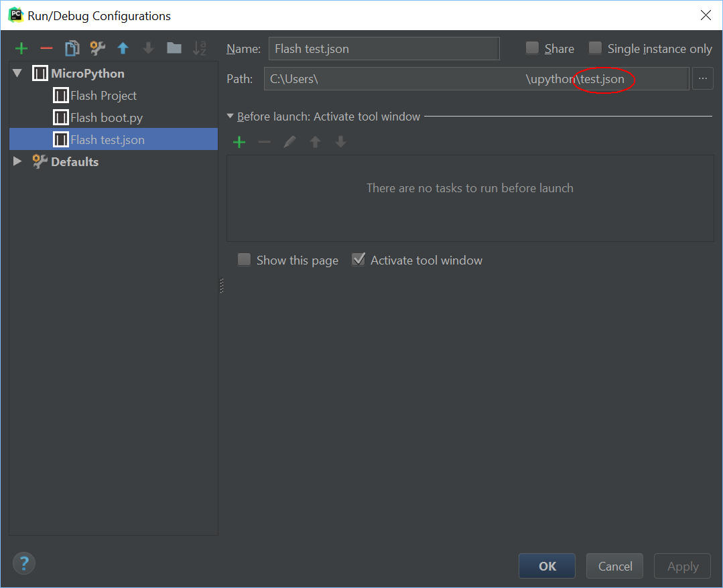The height and width of the screenshot is (588, 723).
Task: Move before-launch task down
Action: (341, 142)
